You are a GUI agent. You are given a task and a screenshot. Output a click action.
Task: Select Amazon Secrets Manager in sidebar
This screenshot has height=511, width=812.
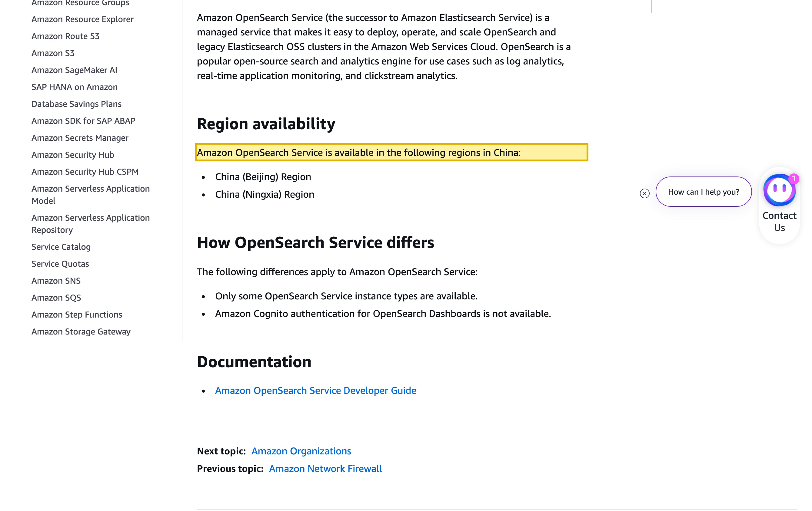click(x=80, y=138)
